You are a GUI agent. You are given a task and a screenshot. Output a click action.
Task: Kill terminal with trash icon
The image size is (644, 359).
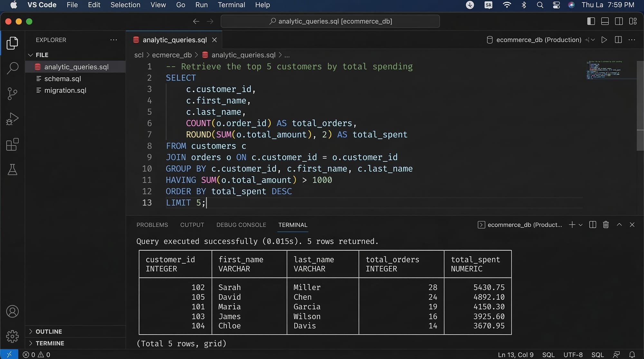point(606,225)
